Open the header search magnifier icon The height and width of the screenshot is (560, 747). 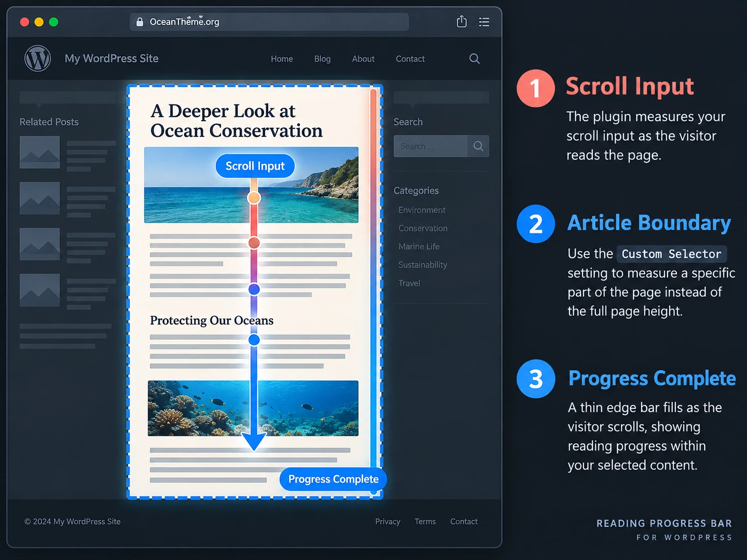[475, 59]
